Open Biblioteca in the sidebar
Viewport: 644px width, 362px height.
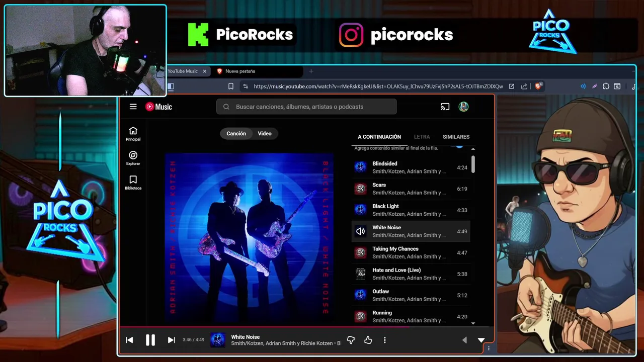(x=133, y=183)
